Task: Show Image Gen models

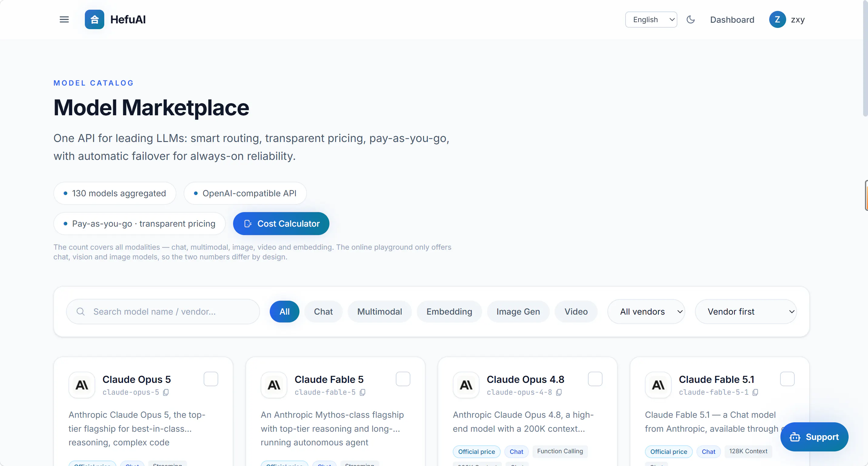Action: click(518, 312)
